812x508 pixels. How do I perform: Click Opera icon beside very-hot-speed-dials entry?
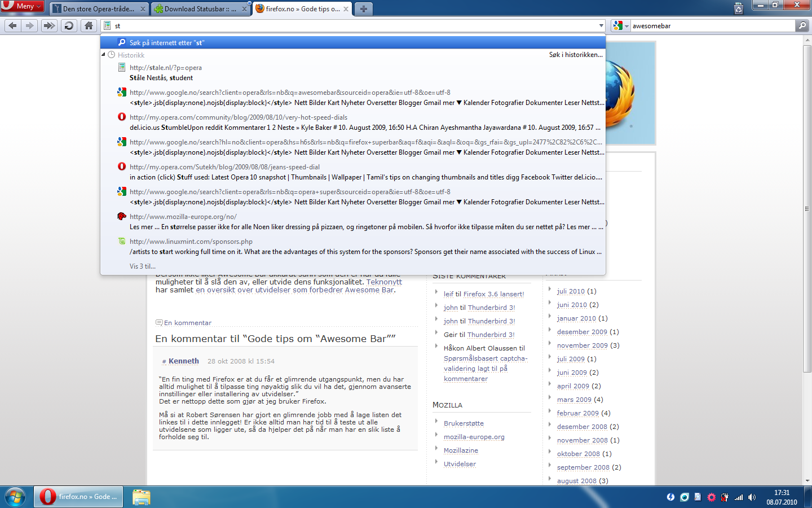coord(122,117)
